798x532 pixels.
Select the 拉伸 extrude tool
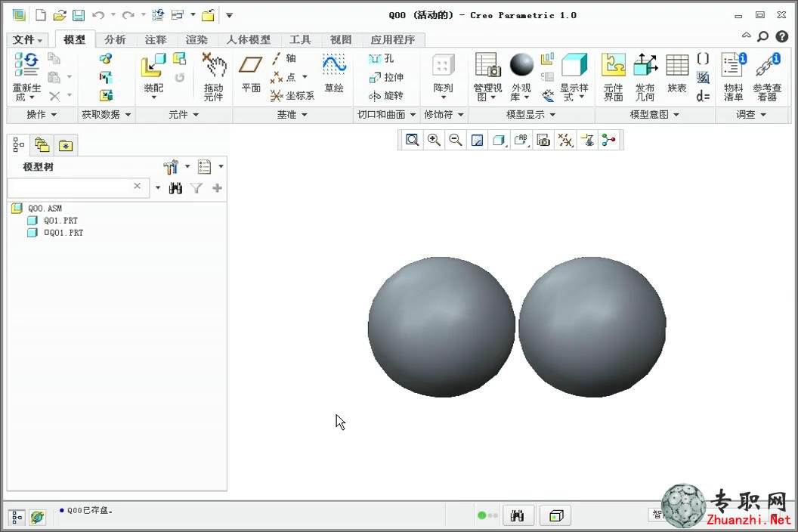385,77
